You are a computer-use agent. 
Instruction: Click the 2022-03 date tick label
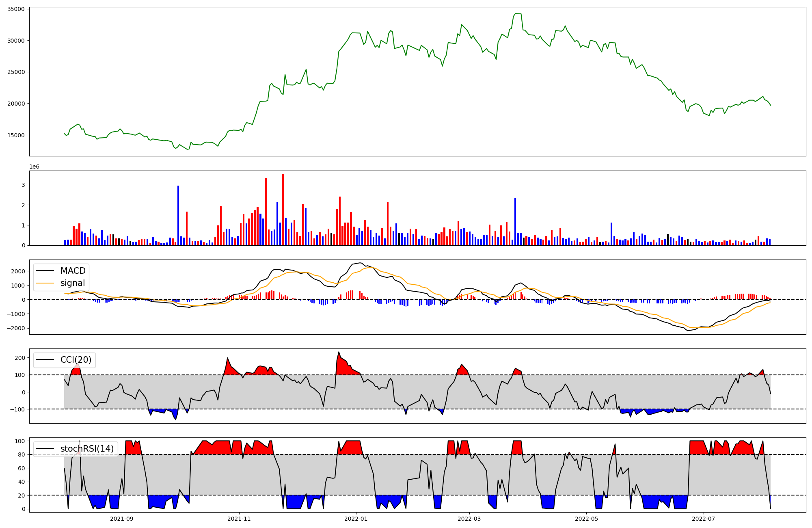click(x=469, y=519)
